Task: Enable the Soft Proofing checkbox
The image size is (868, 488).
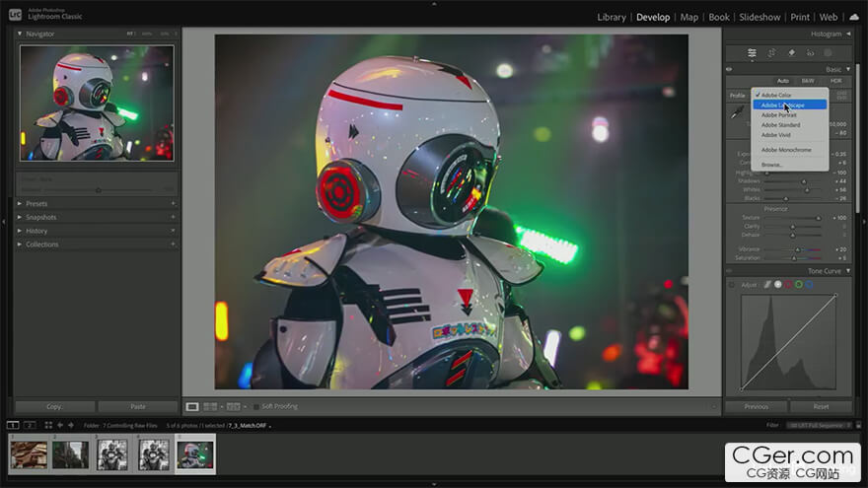Action: click(255, 406)
